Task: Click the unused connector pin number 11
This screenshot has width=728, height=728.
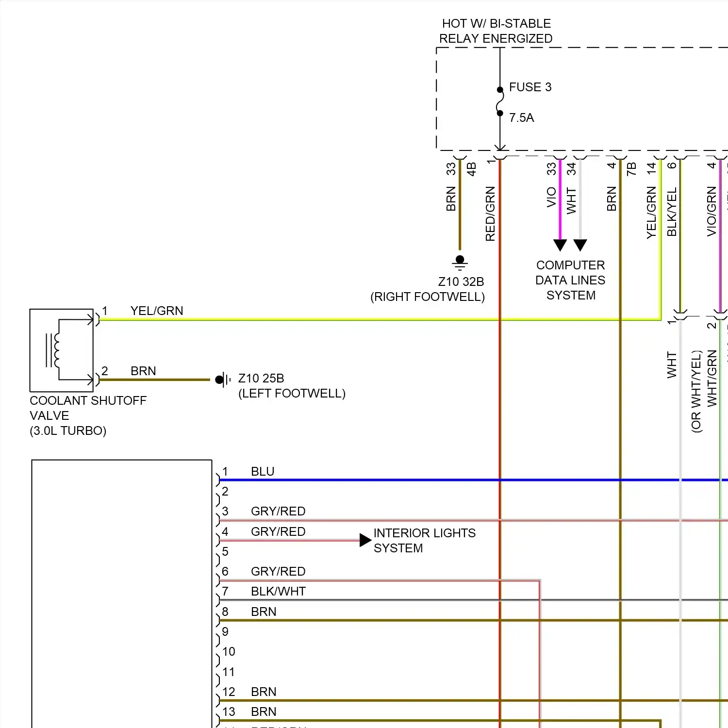Action: click(229, 672)
